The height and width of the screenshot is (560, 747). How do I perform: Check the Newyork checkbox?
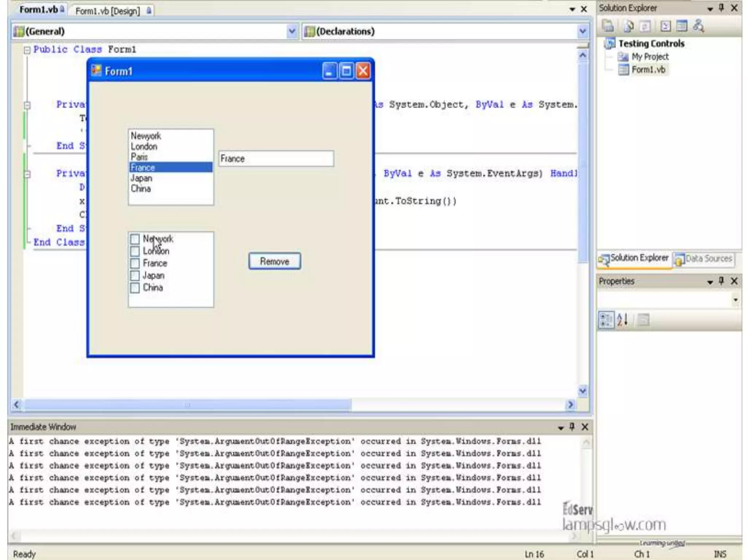pyautogui.click(x=135, y=239)
